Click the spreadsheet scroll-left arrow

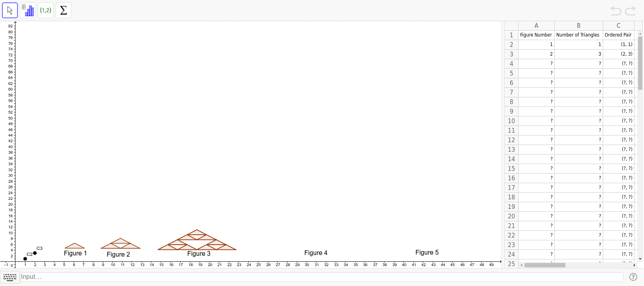[x=521, y=265]
